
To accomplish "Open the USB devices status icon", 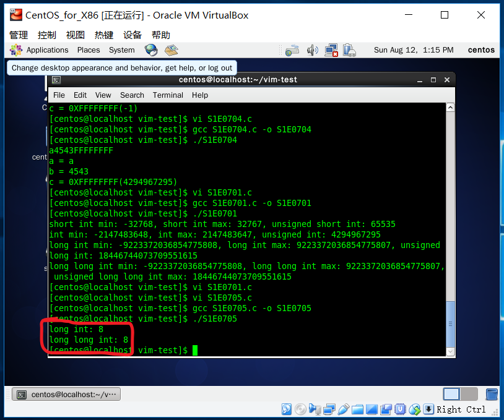I will click(x=343, y=409).
